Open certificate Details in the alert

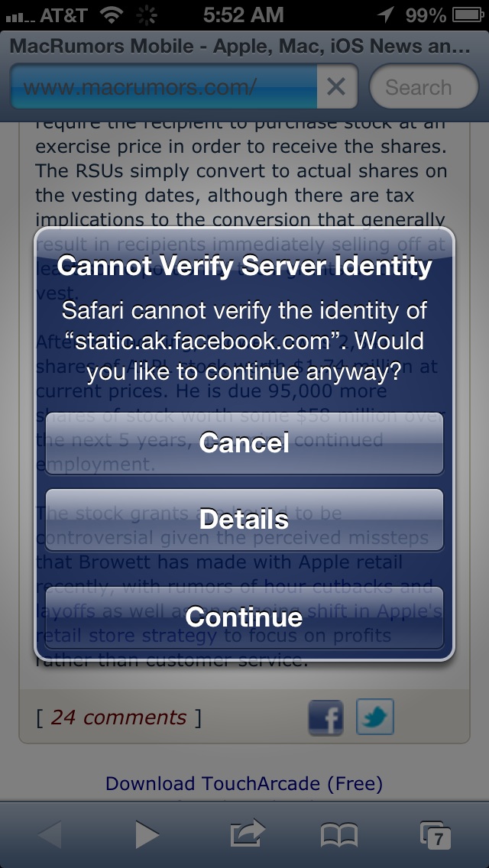[x=244, y=520]
